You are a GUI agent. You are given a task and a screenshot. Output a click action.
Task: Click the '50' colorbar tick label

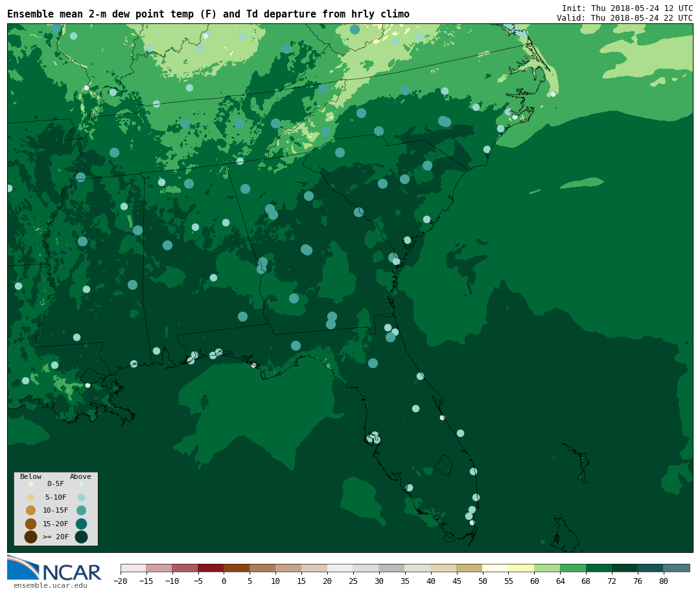tap(483, 581)
